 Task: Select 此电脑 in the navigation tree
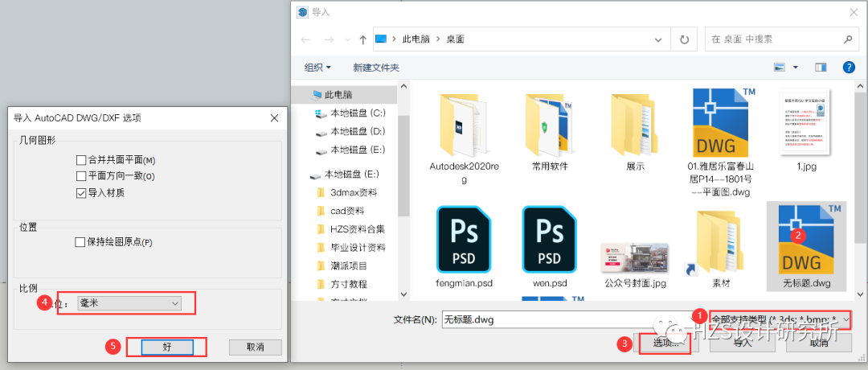tap(340, 95)
